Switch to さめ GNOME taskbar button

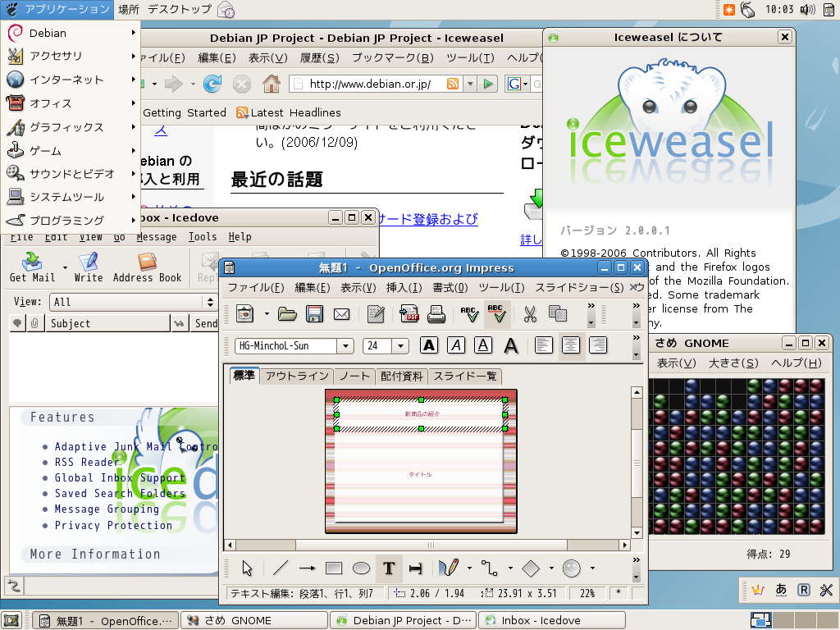point(254,620)
